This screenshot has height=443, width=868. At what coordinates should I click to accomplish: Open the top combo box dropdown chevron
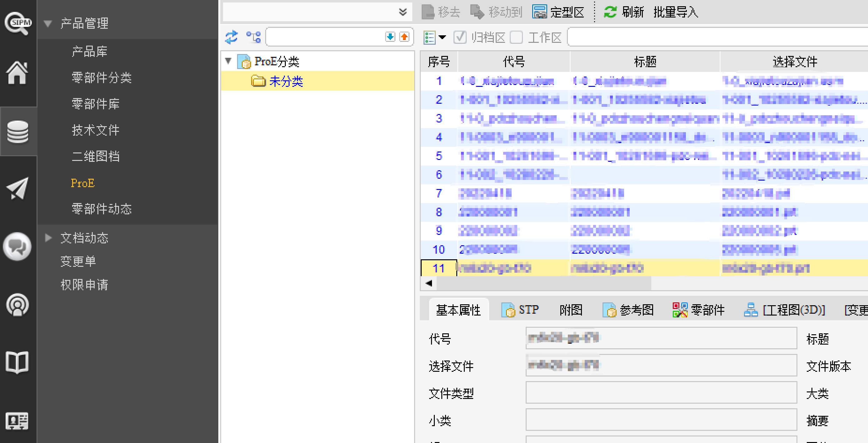tap(403, 12)
